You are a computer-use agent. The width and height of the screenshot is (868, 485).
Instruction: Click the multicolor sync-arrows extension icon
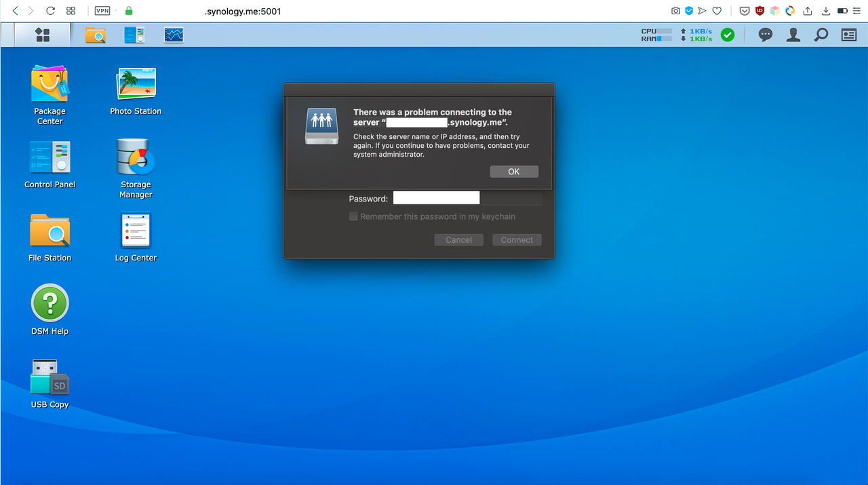pyautogui.click(x=790, y=11)
